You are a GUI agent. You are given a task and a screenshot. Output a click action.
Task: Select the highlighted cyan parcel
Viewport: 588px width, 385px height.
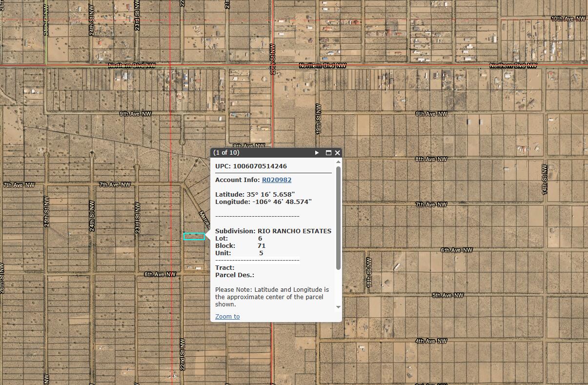pyautogui.click(x=194, y=237)
